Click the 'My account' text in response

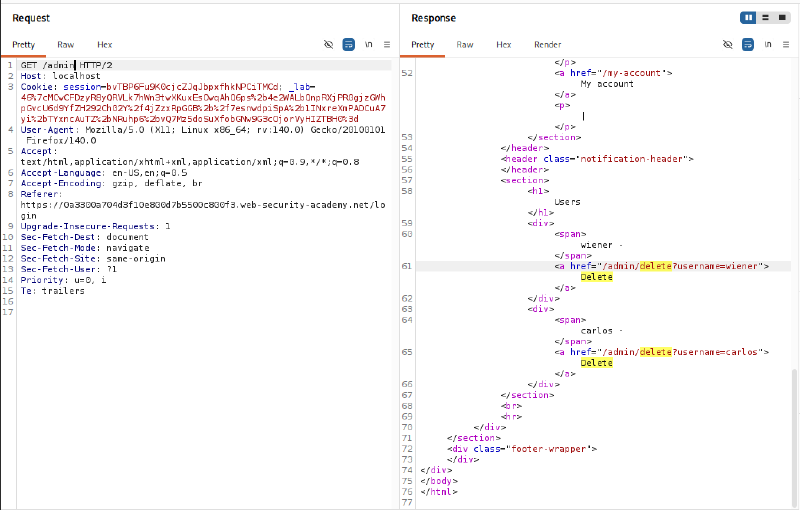pyautogui.click(x=607, y=84)
